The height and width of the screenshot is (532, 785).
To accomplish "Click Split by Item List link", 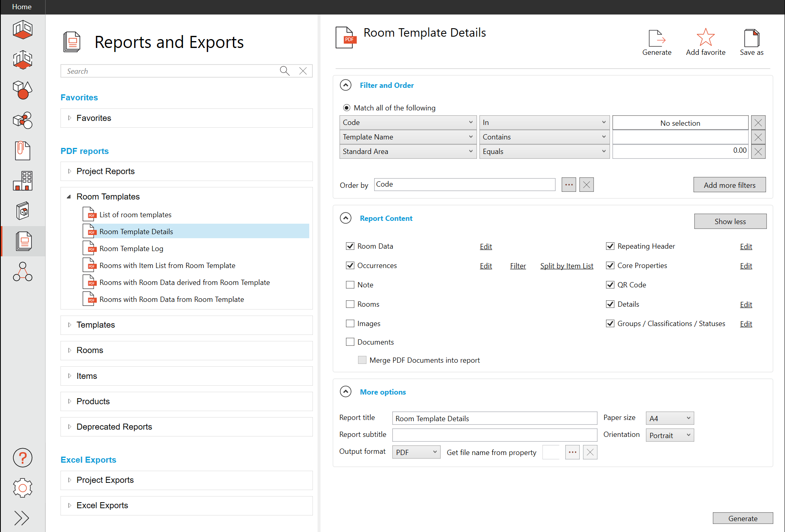I will click(566, 266).
